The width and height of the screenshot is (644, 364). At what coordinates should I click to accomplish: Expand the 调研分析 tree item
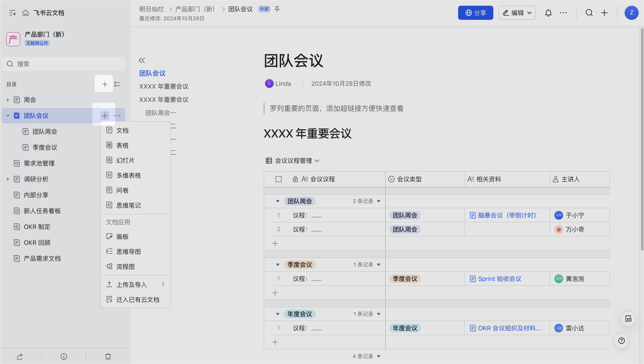pos(8,179)
